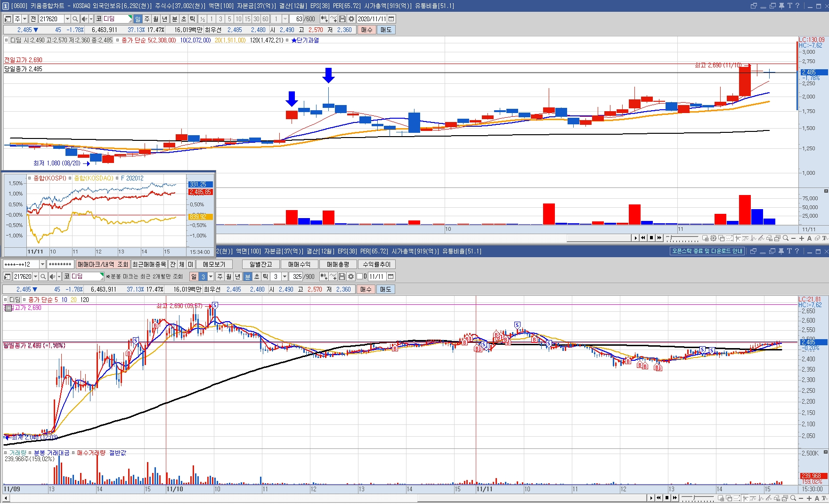Open '최근매매종목' tab

click(x=149, y=264)
